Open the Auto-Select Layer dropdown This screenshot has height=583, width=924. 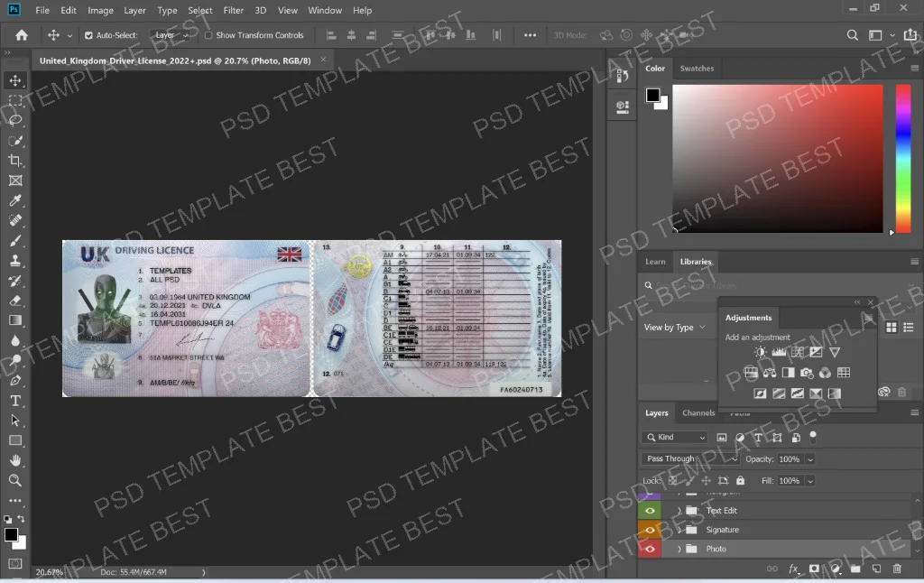(172, 35)
